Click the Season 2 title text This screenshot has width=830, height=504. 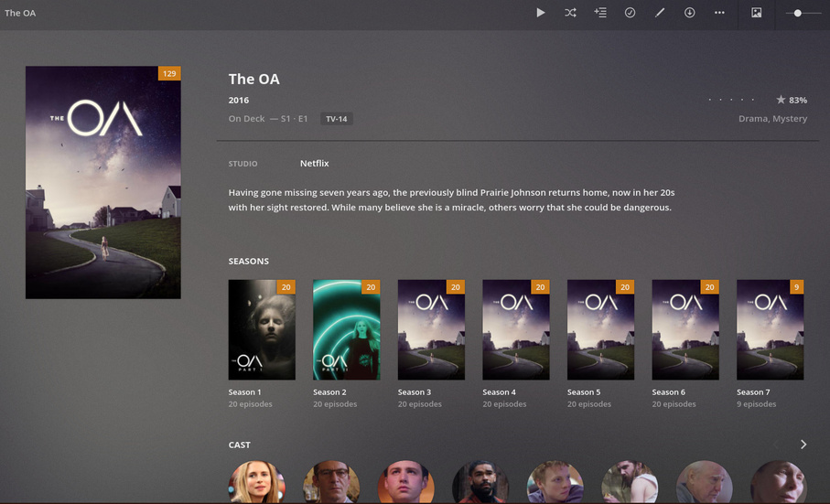pos(329,391)
